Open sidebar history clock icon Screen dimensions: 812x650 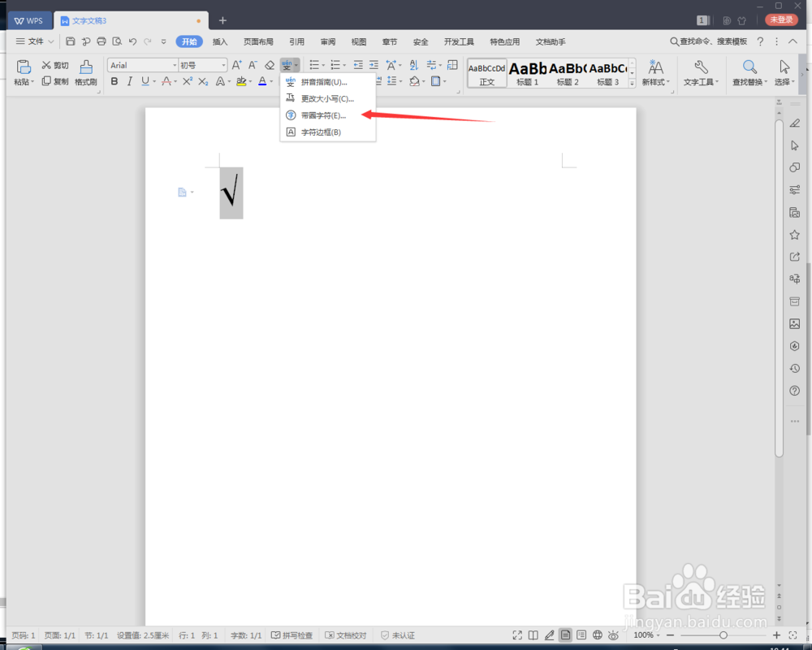pyautogui.click(x=794, y=369)
